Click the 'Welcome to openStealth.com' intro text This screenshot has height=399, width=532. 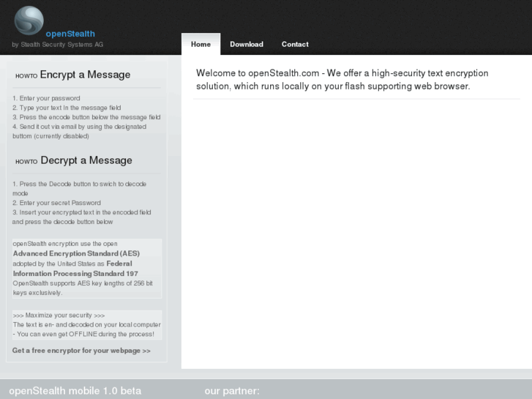click(342, 80)
